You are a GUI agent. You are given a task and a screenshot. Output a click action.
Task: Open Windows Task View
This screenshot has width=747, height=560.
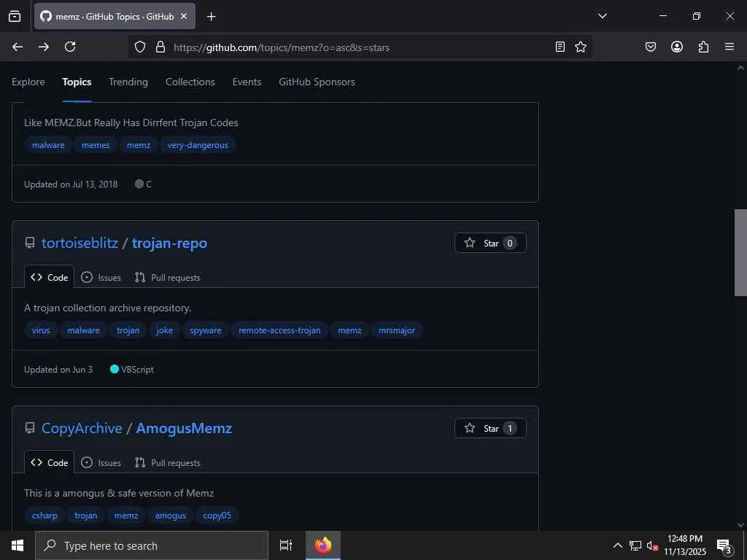click(286, 545)
